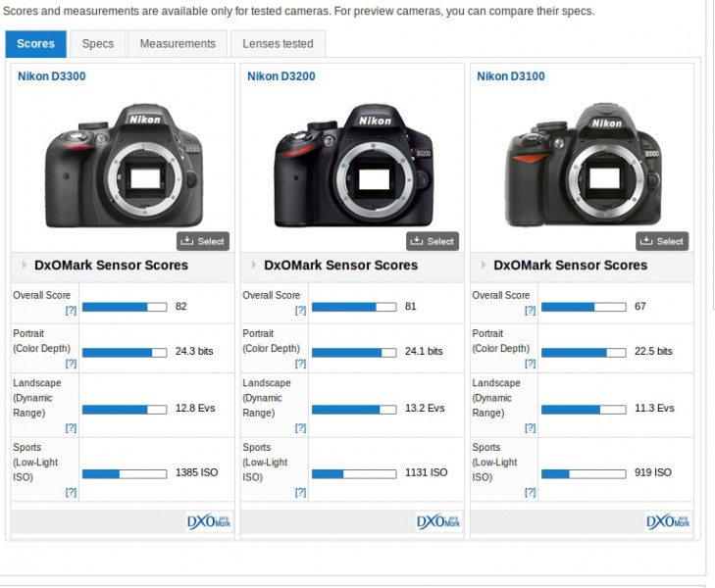
Task: Click the Nikon D3100 camera image
Action: (x=584, y=166)
